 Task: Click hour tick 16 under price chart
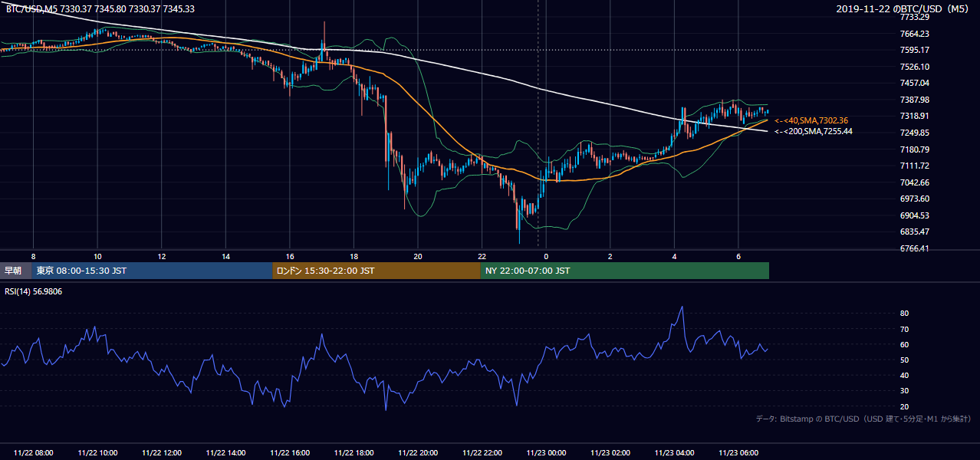pos(290,256)
